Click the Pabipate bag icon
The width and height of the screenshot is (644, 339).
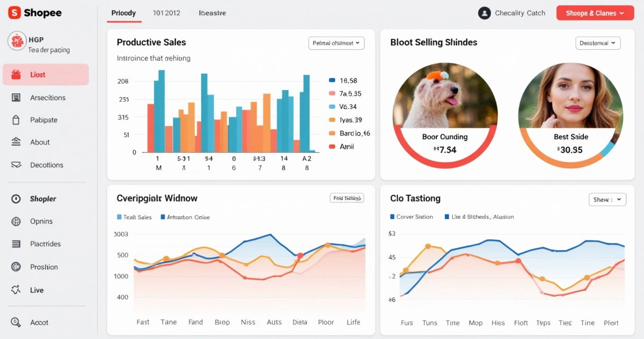[x=16, y=120]
